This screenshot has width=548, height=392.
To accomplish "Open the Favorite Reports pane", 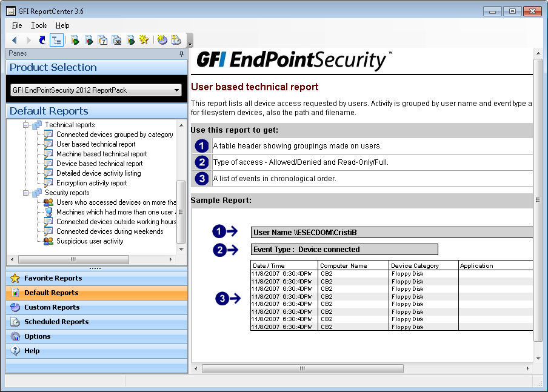I will pos(53,278).
